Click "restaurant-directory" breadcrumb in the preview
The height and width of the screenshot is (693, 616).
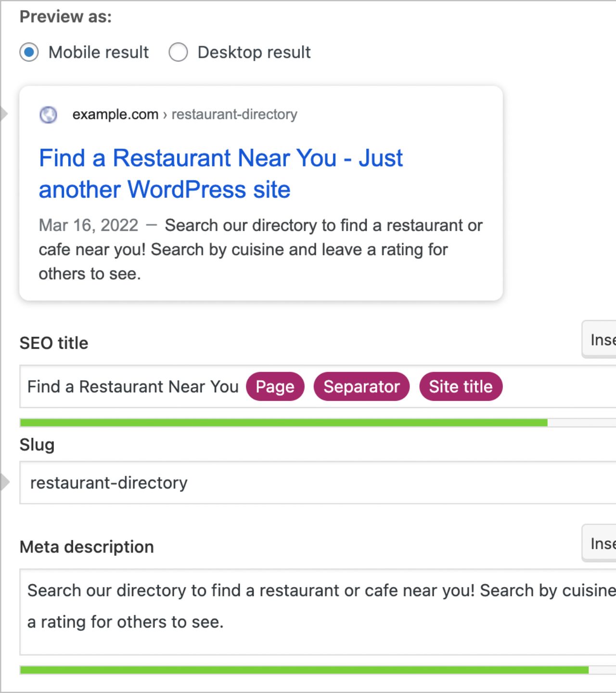234,115
